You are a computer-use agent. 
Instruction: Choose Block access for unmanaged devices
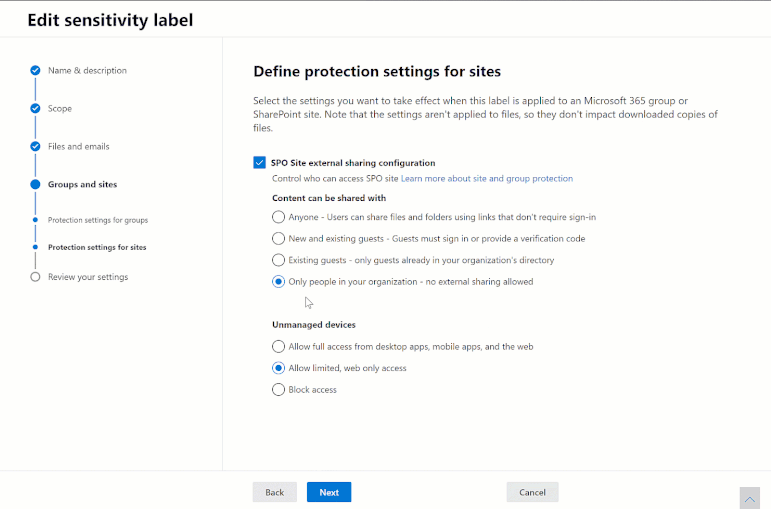278,390
